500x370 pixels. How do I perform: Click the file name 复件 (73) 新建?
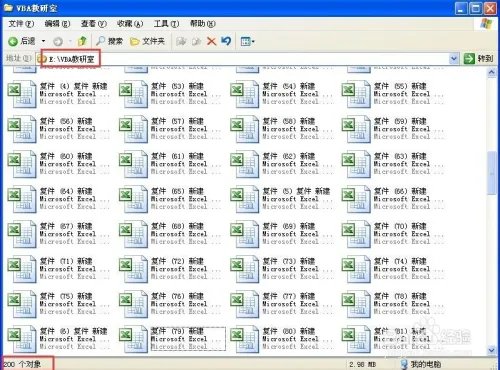coord(289,261)
